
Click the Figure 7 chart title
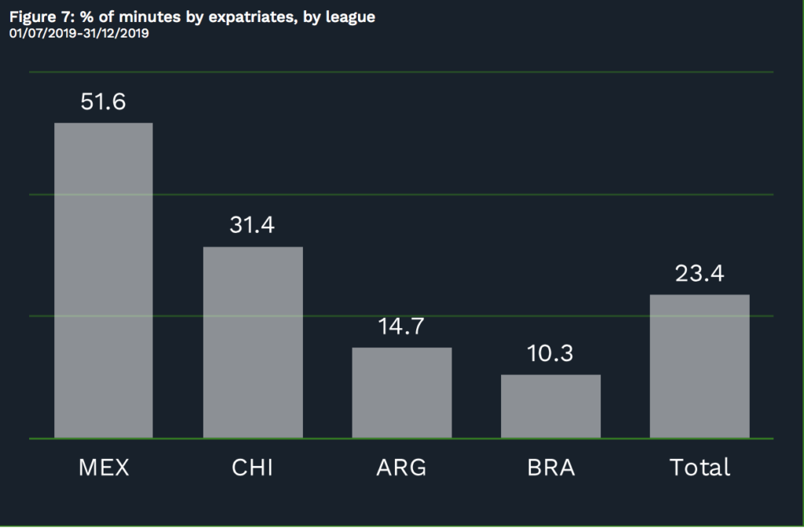(192, 17)
